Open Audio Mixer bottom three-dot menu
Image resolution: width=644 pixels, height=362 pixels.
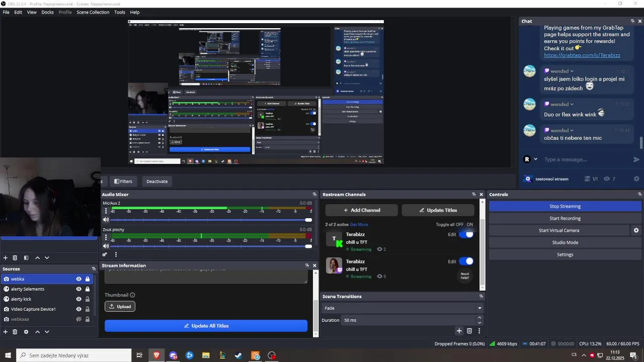(116, 254)
